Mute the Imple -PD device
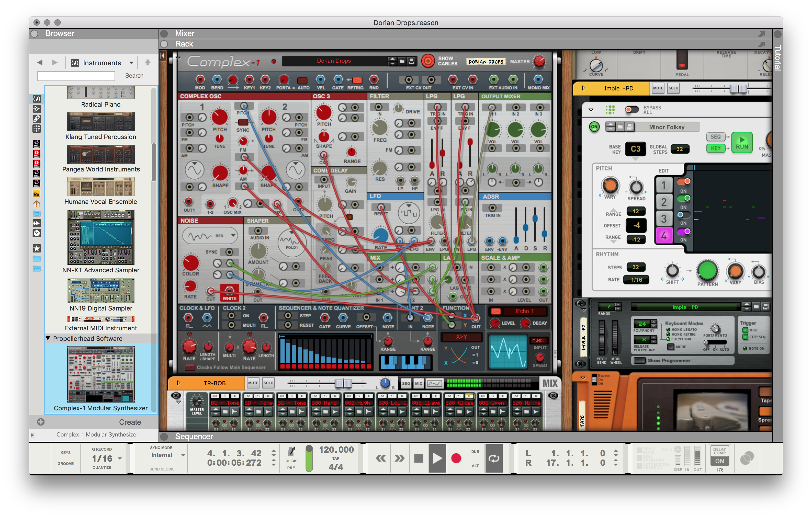The image size is (812, 517). tap(658, 88)
